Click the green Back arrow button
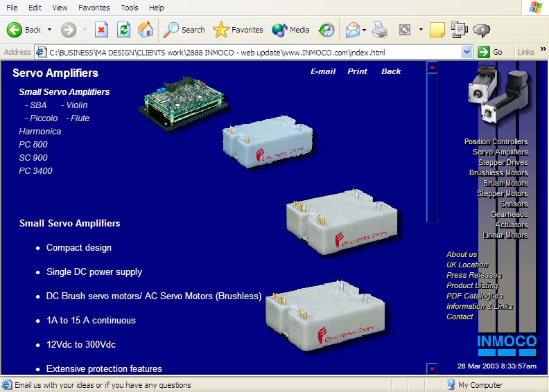Screen dimensions: 549x392 15,30
